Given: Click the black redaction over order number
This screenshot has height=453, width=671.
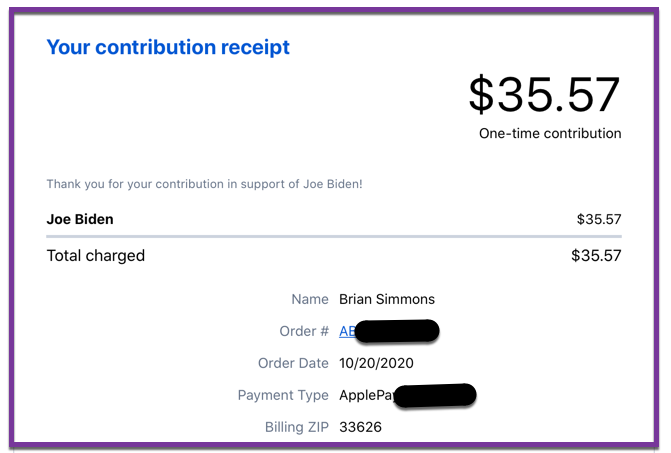Looking at the screenshot, I should click(397, 331).
